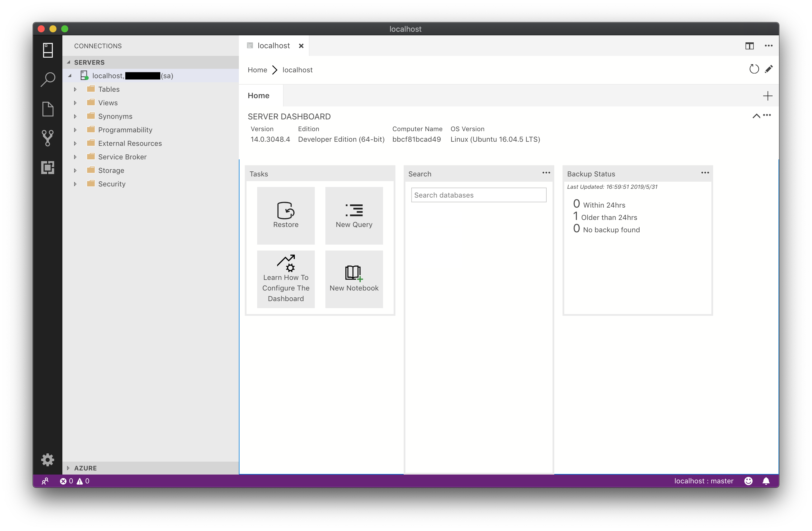Add a new dashboard tab with plus icon
This screenshot has width=812, height=531.
tap(767, 96)
